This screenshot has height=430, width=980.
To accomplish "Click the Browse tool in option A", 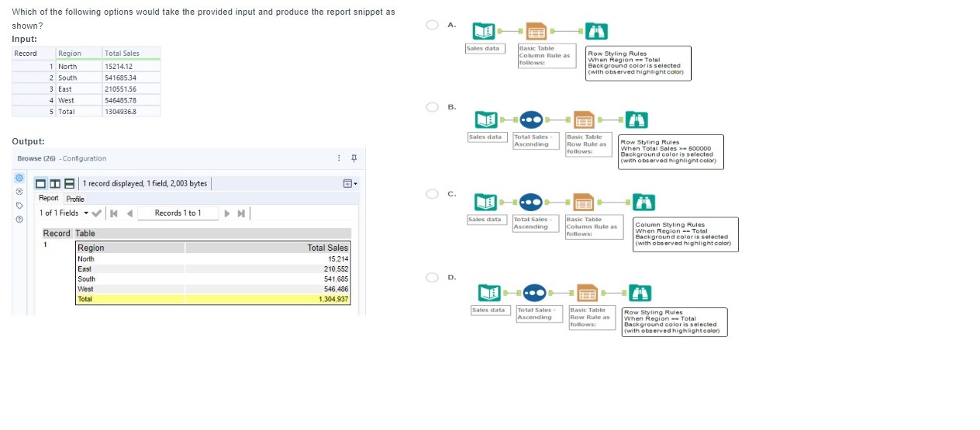I will (596, 32).
